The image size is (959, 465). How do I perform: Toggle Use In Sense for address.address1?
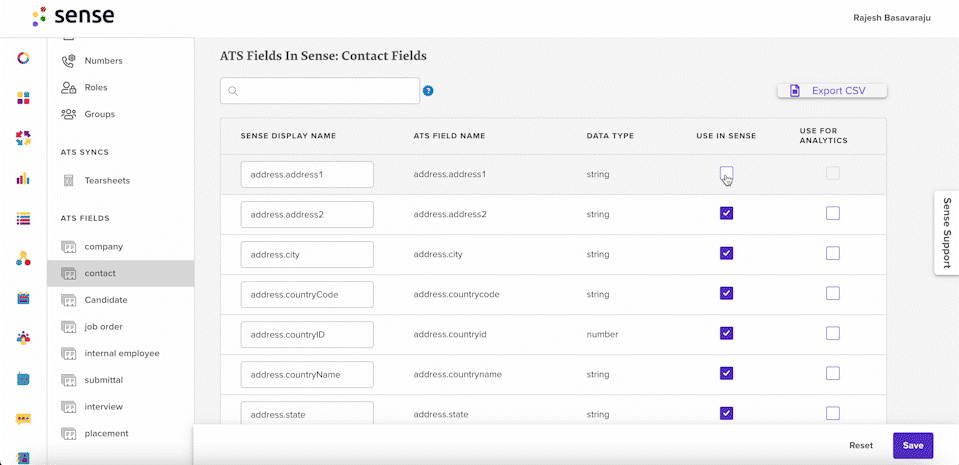[x=726, y=173]
